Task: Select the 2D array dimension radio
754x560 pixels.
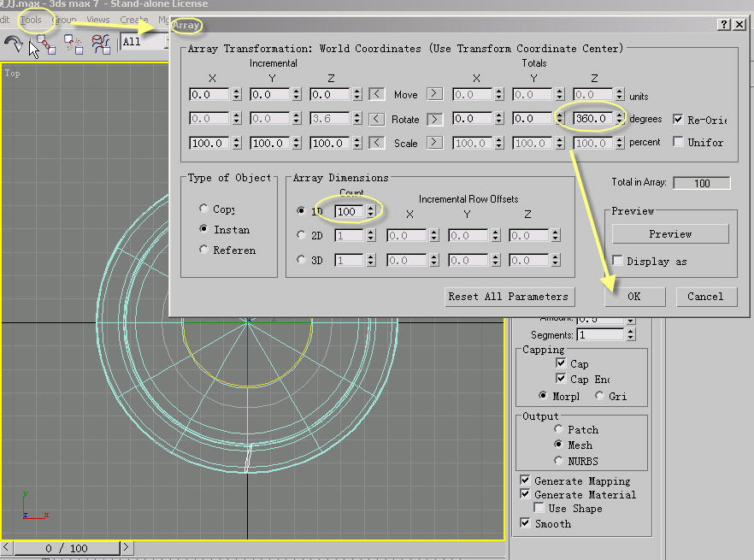Action: 301,235
